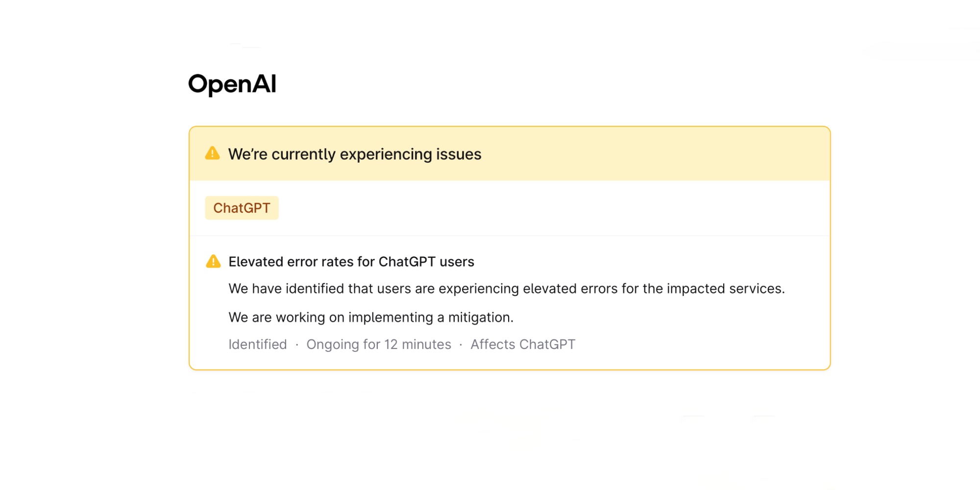Select the ChatGPT component tag

[x=242, y=208]
